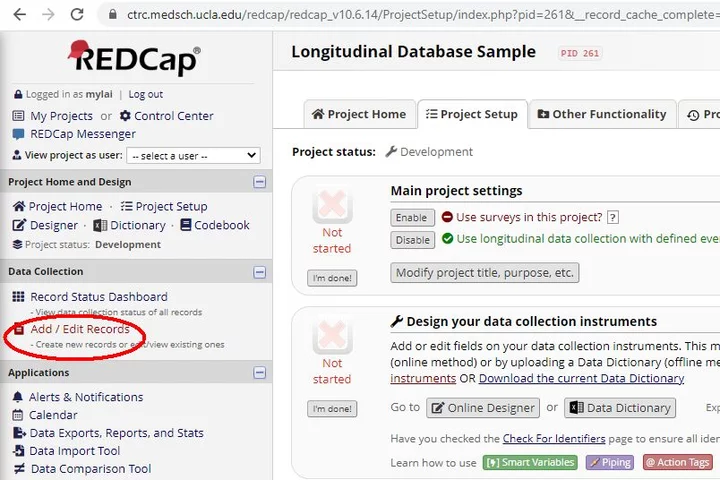Open Control Center
The height and width of the screenshot is (480, 720).
[x=174, y=116]
